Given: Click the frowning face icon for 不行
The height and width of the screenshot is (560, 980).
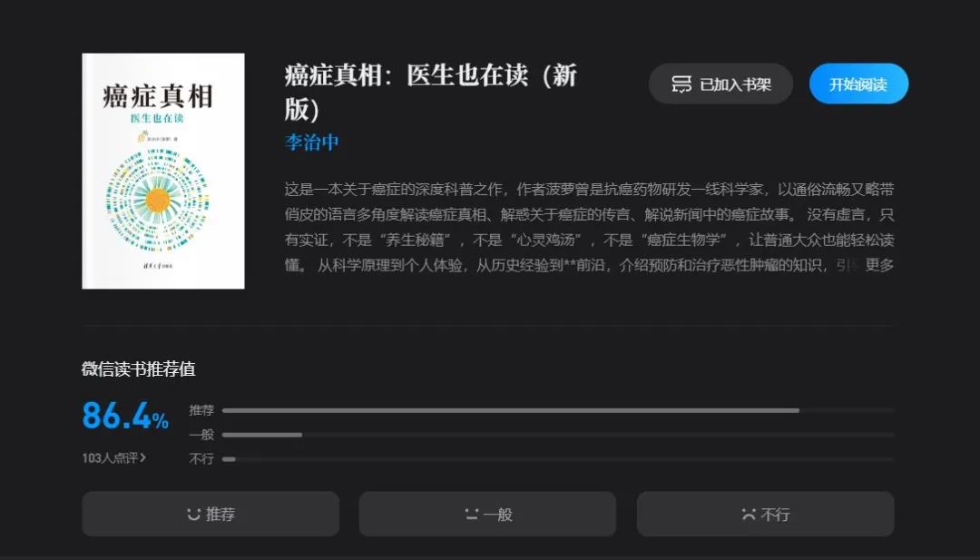Looking at the screenshot, I should 749,514.
